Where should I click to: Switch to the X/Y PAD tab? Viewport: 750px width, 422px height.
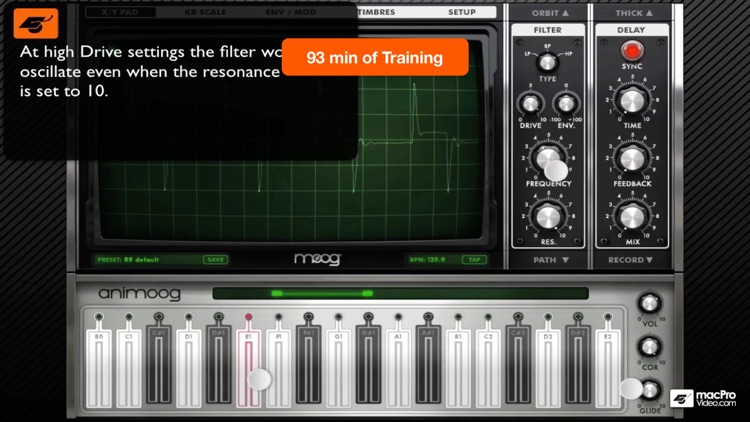(120, 12)
